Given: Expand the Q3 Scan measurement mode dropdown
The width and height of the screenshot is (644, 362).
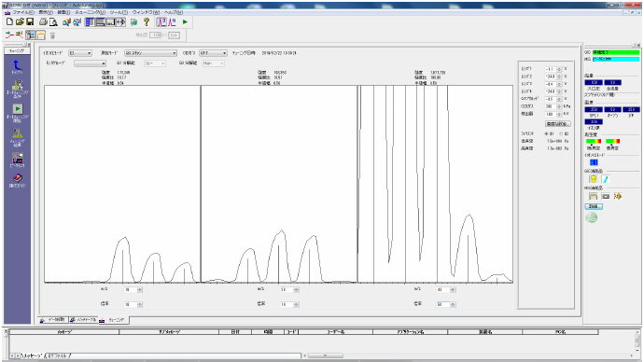Looking at the screenshot, I should [150, 53].
